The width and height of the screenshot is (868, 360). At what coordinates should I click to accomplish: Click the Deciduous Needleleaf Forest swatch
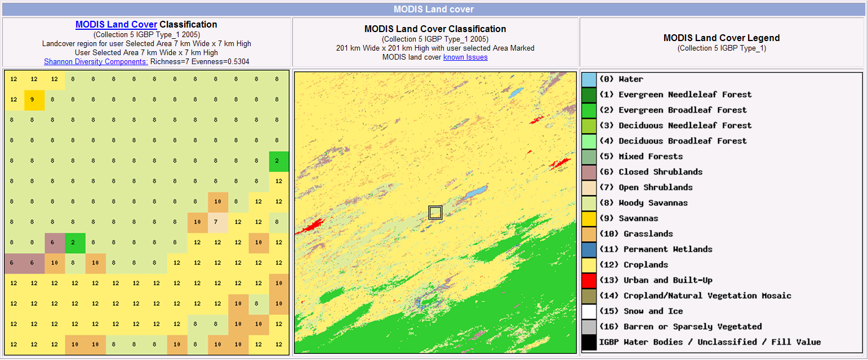(589, 126)
